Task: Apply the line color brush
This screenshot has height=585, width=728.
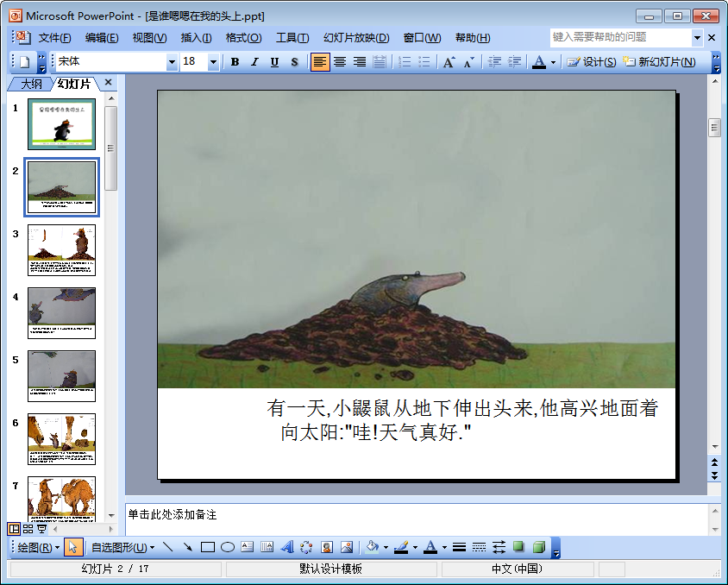Action: coord(401,547)
